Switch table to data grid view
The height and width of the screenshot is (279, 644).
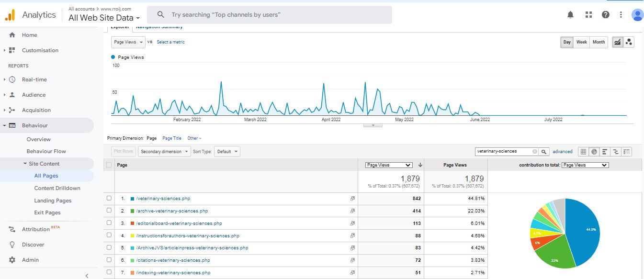click(x=583, y=152)
